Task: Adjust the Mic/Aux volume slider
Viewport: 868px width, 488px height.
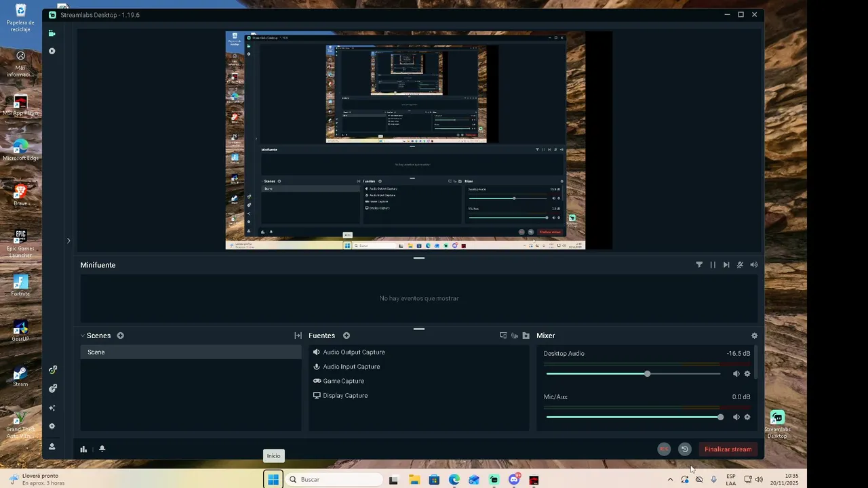Action: 633,417
